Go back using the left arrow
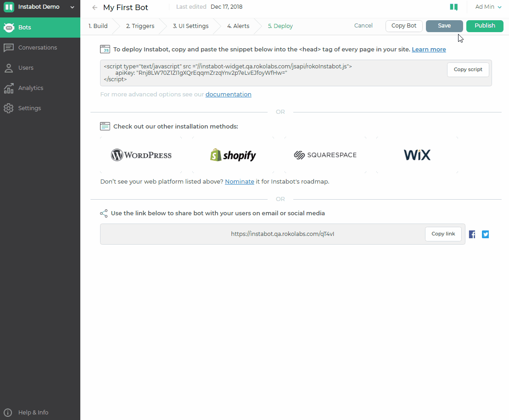Image resolution: width=509 pixels, height=420 pixels. coord(95,7)
